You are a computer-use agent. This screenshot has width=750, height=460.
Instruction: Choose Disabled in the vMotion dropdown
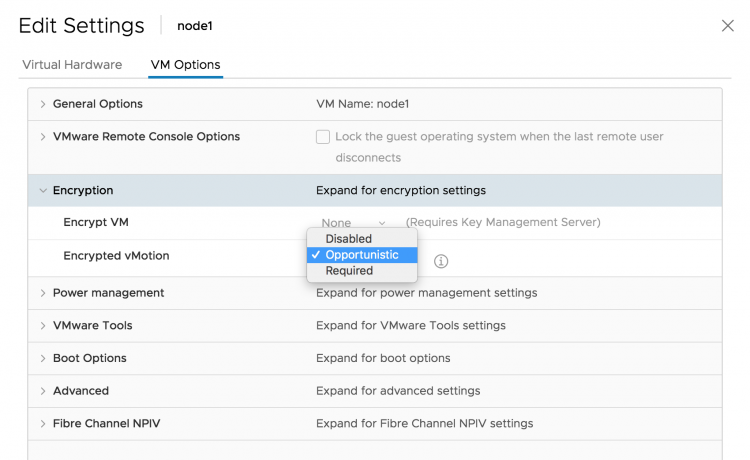point(348,239)
